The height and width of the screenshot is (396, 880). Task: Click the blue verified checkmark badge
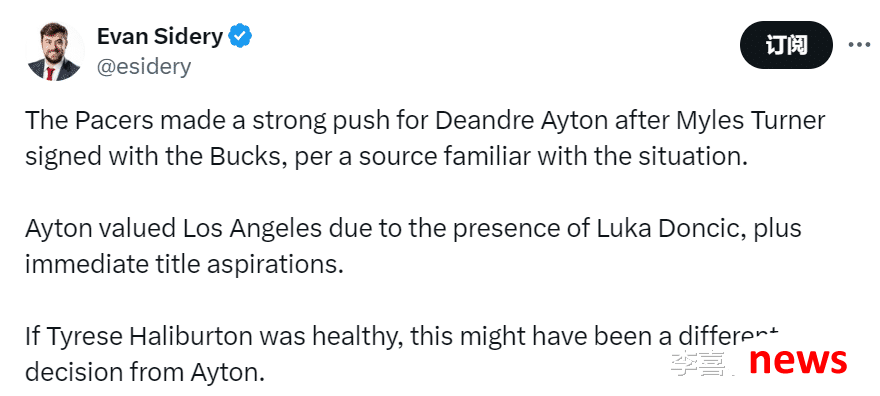pos(242,36)
